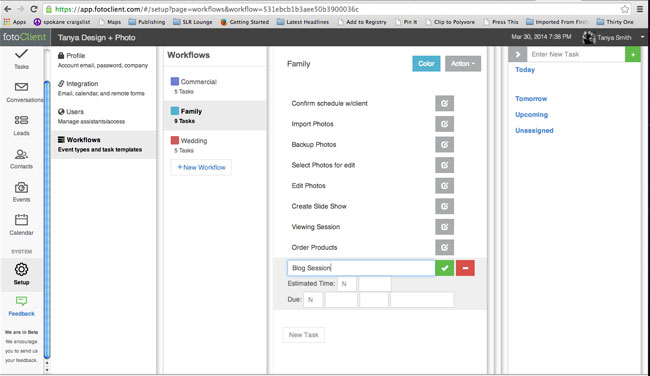This screenshot has height=376, width=650.
Task: Go to Leads in the sidebar
Action: tap(21, 125)
